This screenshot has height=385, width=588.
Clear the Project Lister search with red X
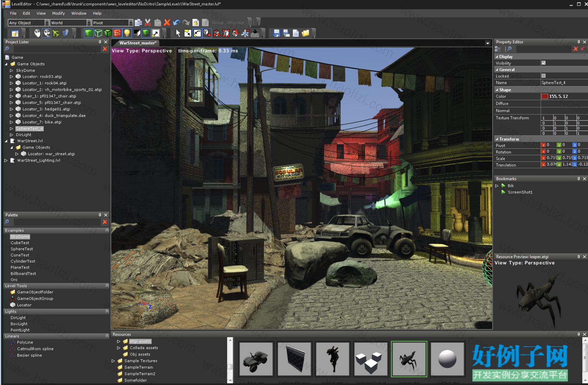coord(105,49)
